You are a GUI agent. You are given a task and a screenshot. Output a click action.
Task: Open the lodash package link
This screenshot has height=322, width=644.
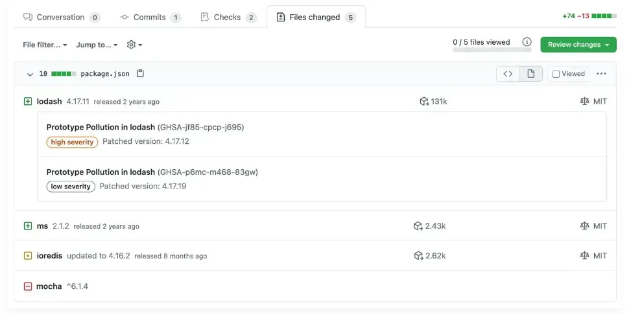click(x=49, y=102)
